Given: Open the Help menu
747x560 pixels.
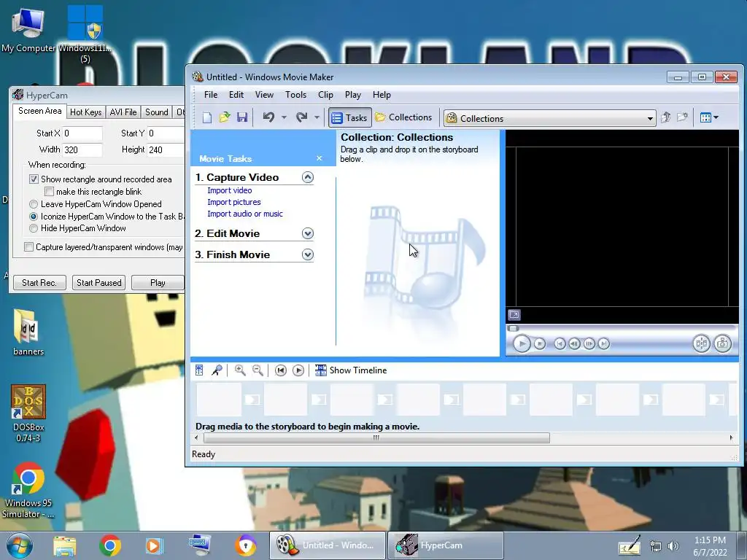Looking at the screenshot, I should click(x=381, y=95).
